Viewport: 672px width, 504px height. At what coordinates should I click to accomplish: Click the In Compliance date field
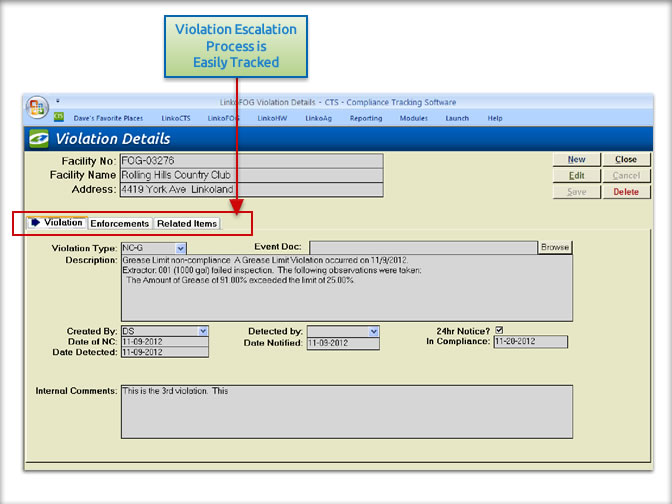pyautogui.click(x=529, y=342)
